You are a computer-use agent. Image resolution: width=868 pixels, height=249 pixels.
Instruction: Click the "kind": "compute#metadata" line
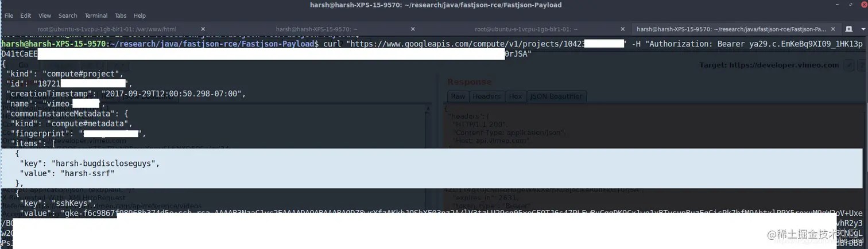[72, 123]
